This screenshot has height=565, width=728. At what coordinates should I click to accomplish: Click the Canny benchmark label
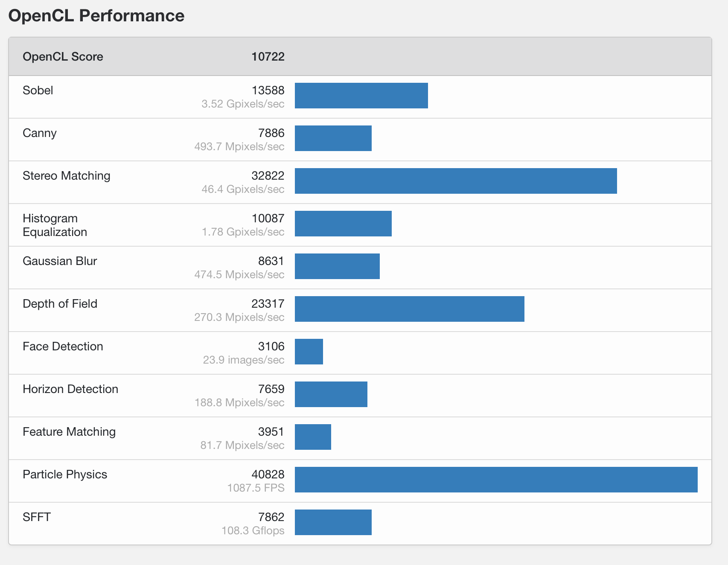(x=40, y=133)
